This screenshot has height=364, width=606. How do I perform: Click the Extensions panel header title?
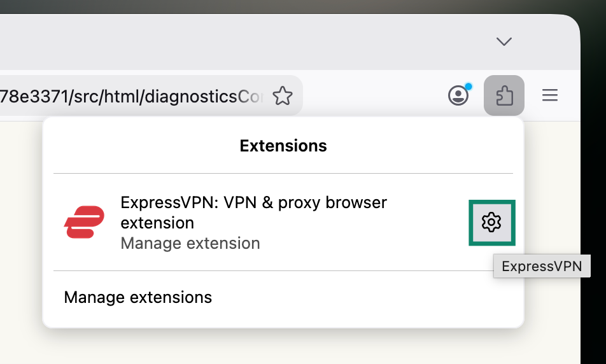[x=283, y=146]
